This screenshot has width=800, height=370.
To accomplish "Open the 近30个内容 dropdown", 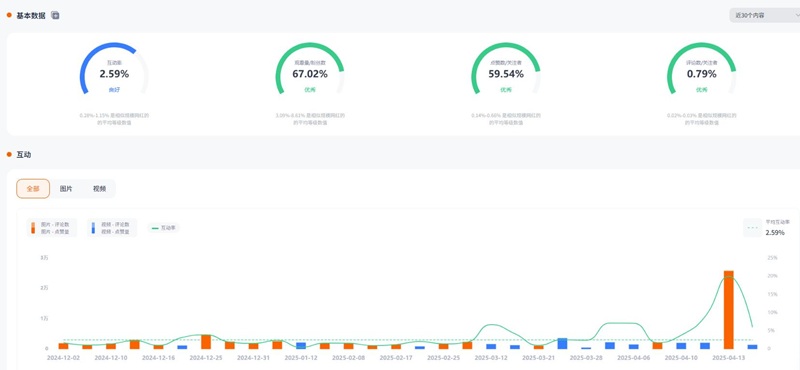I will (764, 15).
